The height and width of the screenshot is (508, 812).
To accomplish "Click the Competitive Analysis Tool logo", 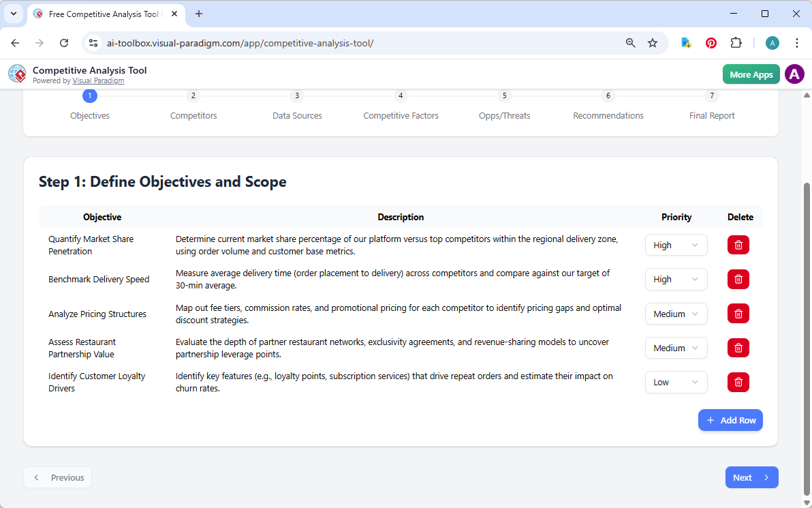I will (x=17, y=74).
